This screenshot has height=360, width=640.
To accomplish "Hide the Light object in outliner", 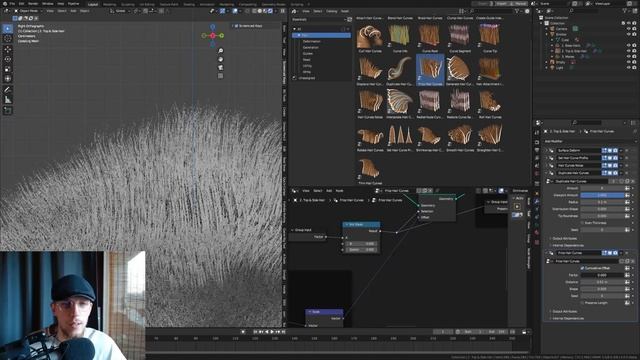I will pyautogui.click(x=629, y=67).
